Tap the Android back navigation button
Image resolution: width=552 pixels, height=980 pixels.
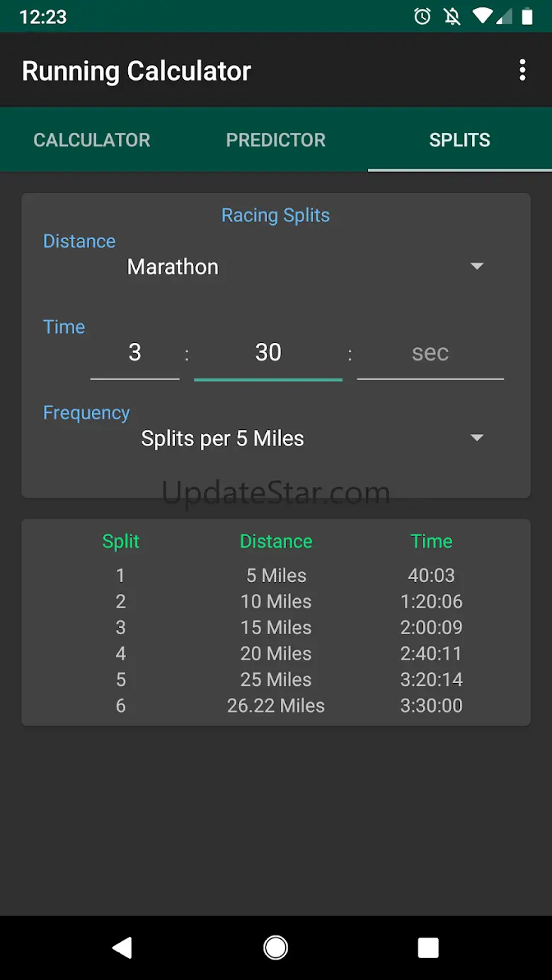(x=122, y=947)
